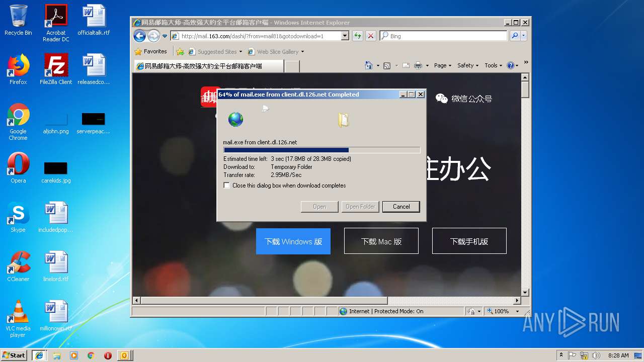Select the CCleaner desktop icon
Screen dimensions: 644x362
18,266
